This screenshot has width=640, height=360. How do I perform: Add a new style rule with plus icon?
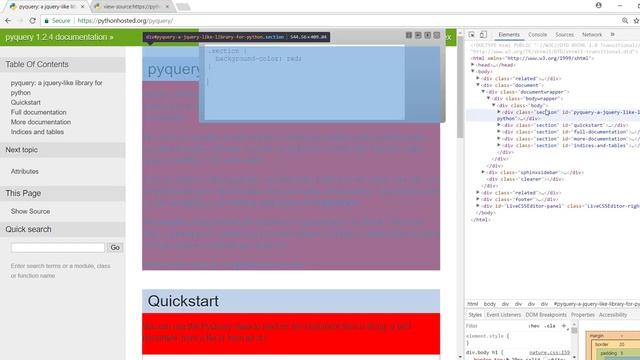tap(564, 326)
